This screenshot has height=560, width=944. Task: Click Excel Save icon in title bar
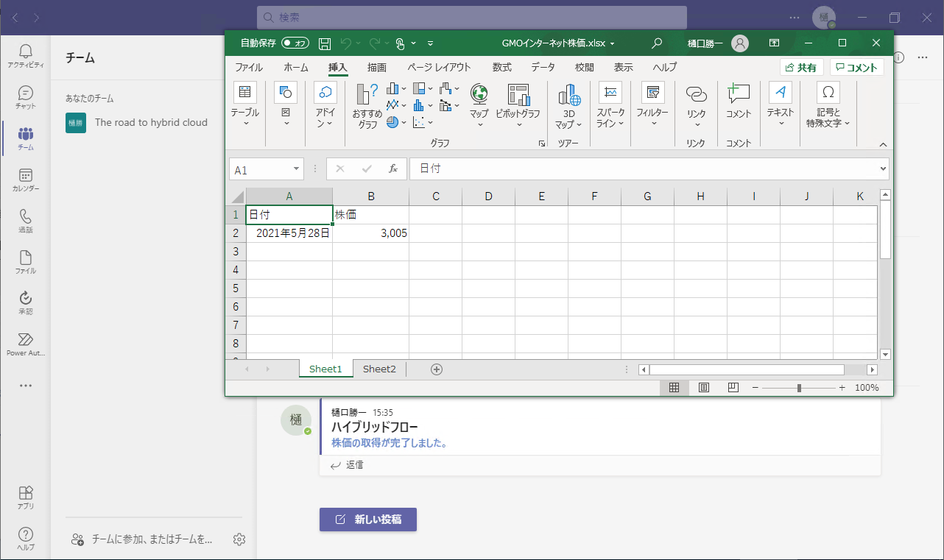[x=325, y=43]
